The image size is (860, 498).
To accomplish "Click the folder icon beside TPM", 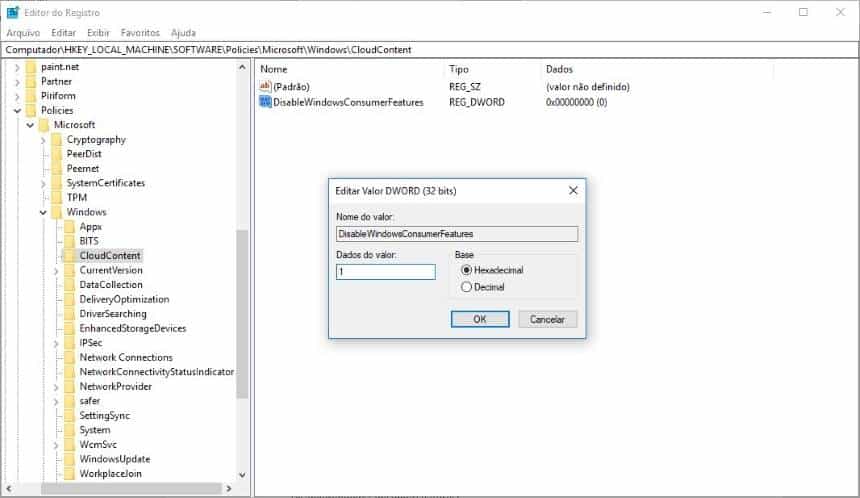I will 57,197.
